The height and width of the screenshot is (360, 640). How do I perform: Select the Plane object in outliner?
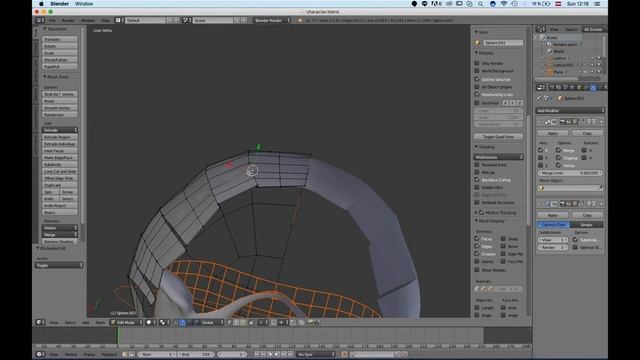pos(558,72)
